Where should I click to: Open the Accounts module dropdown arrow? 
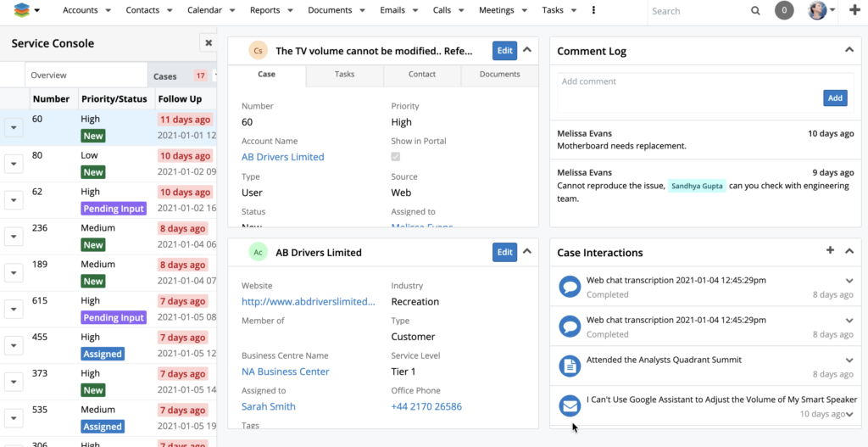point(108,10)
